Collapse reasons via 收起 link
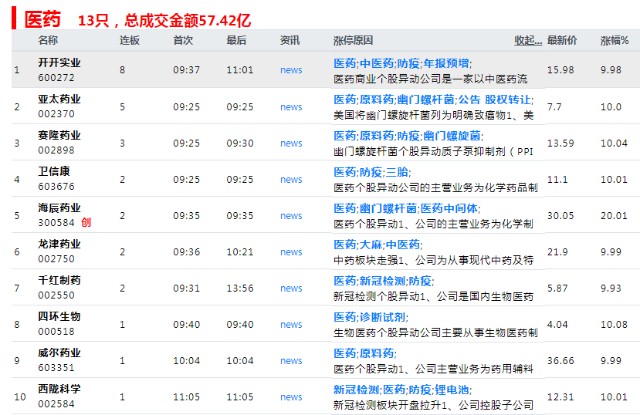The width and height of the screenshot is (640, 415). (528, 40)
